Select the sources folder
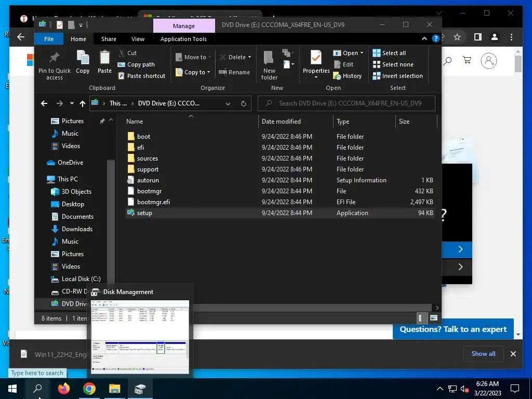The height and width of the screenshot is (399, 532). point(280,158)
